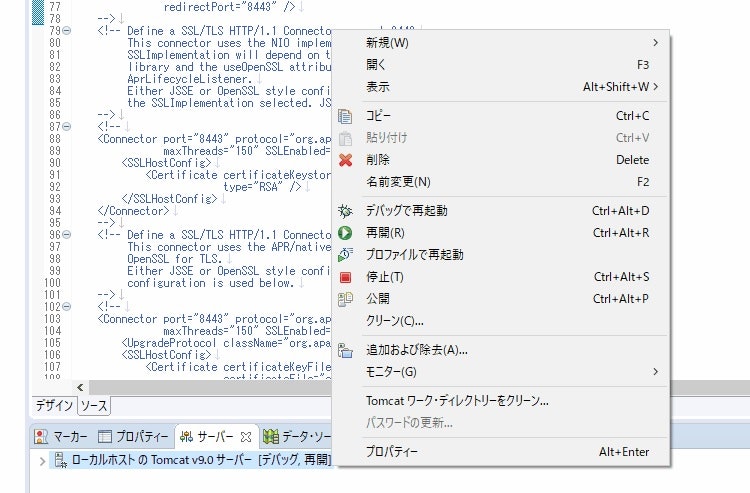This screenshot has height=493, width=750.
Task: Click the submenu arrow next to Alt+Shift+W
Action: click(x=656, y=87)
